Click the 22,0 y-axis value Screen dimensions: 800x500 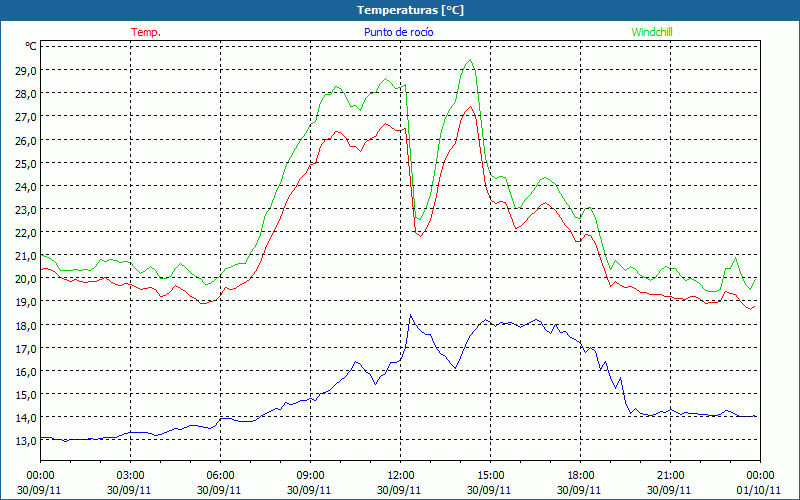pyautogui.click(x=26, y=233)
